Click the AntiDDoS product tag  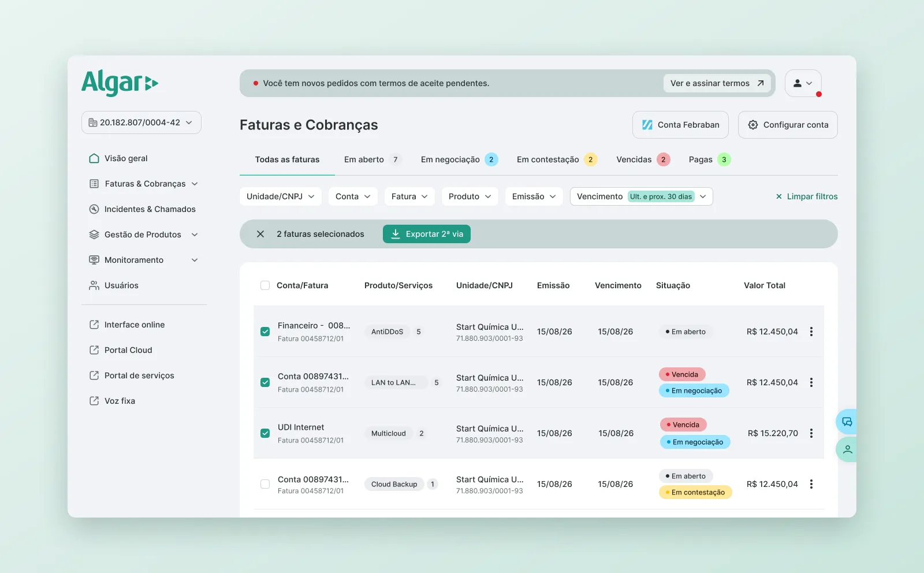tap(387, 332)
